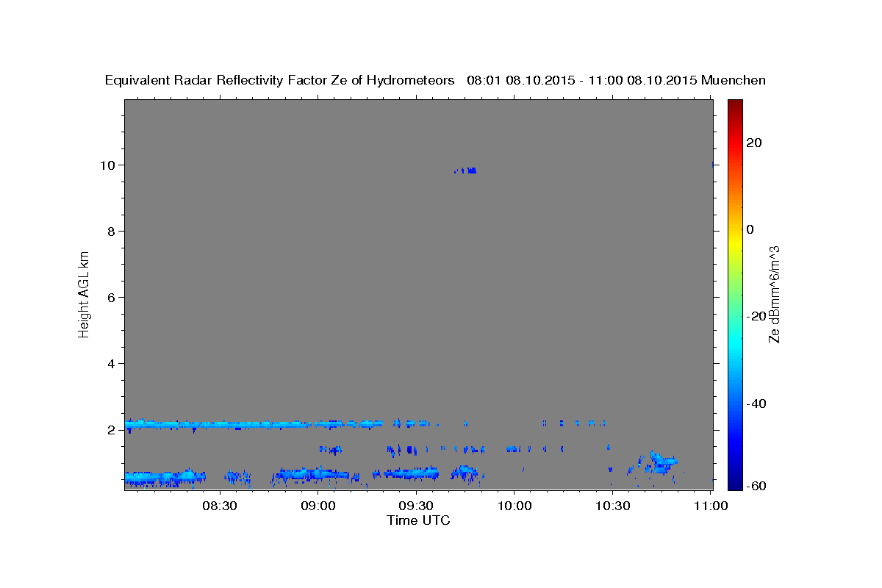Click the height axis label 4
882x588 pixels.
pos(113,363)
